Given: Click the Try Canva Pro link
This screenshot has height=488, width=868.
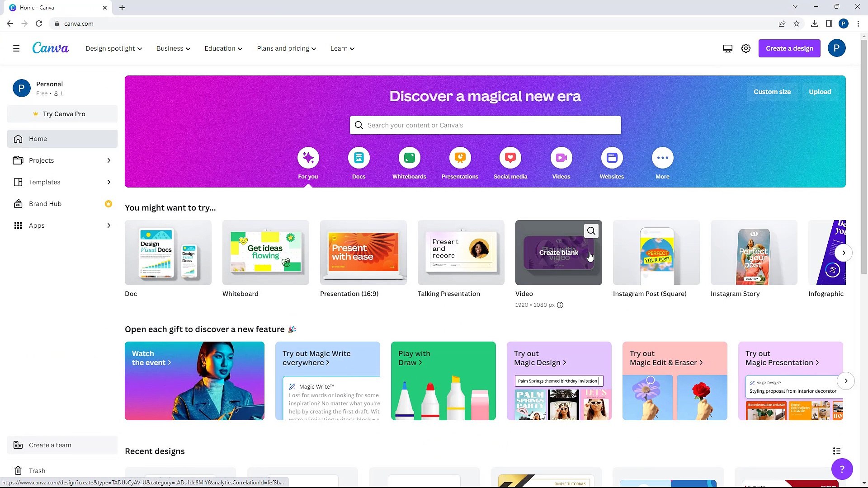Looking at the screenshot, I should [x=62, y=114].
